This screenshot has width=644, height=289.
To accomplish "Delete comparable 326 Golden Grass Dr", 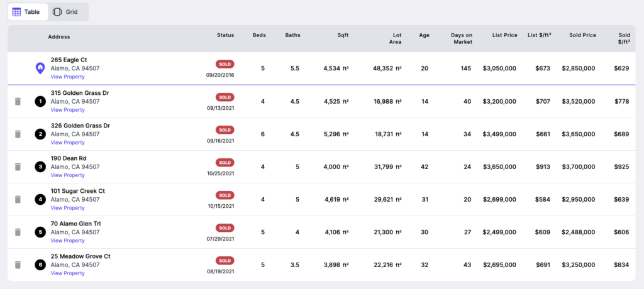I will 18,134.
